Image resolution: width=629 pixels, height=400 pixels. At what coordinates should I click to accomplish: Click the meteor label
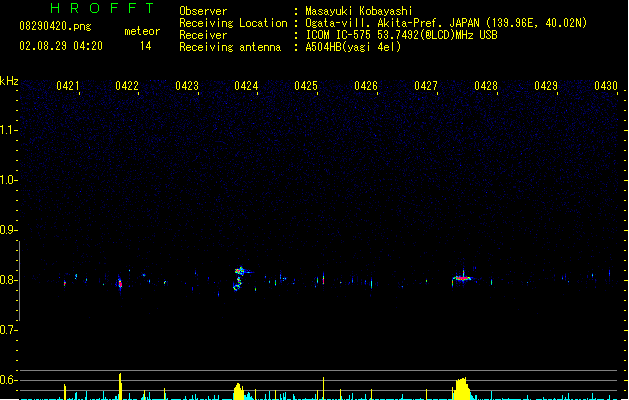142,31
